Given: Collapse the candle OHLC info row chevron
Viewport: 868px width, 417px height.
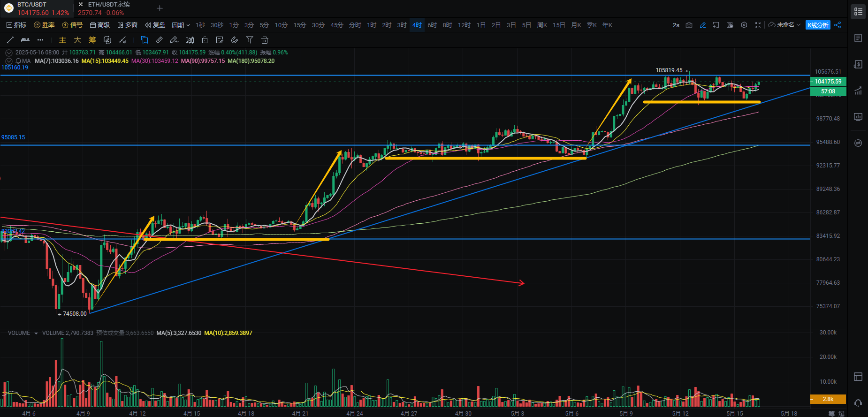Looking at the screenshot, I should coord(8,53).
